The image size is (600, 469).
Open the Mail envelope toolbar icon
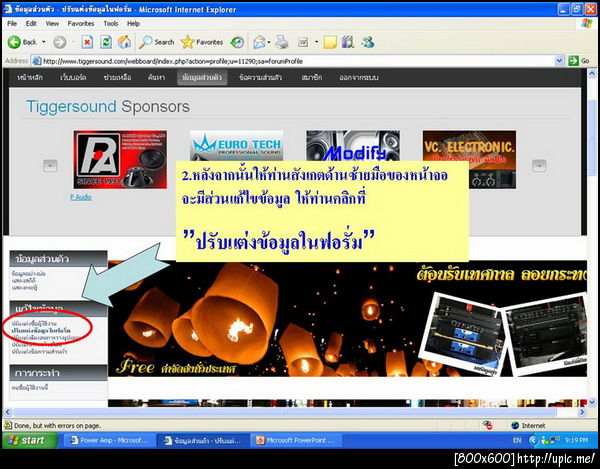[259, 42]
